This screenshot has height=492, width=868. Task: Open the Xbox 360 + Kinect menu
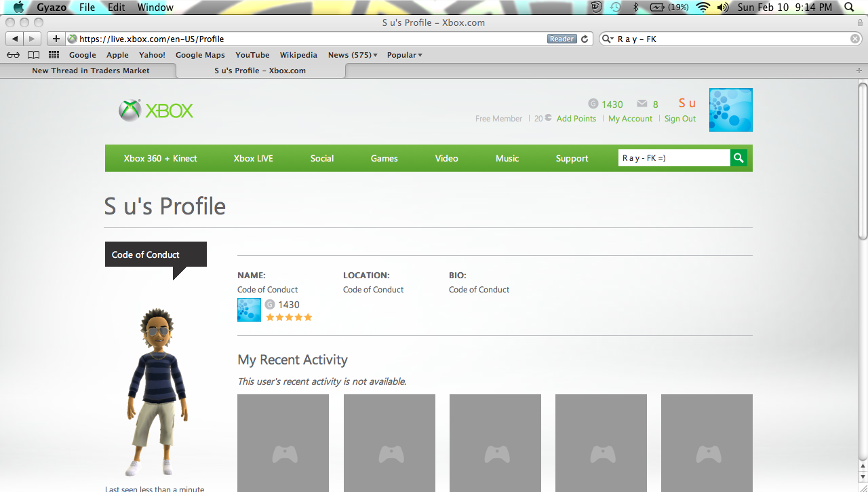point(161,158)
